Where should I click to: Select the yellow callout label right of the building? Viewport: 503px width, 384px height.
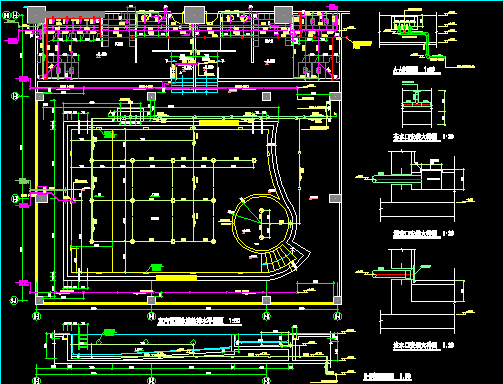[362, 44]
